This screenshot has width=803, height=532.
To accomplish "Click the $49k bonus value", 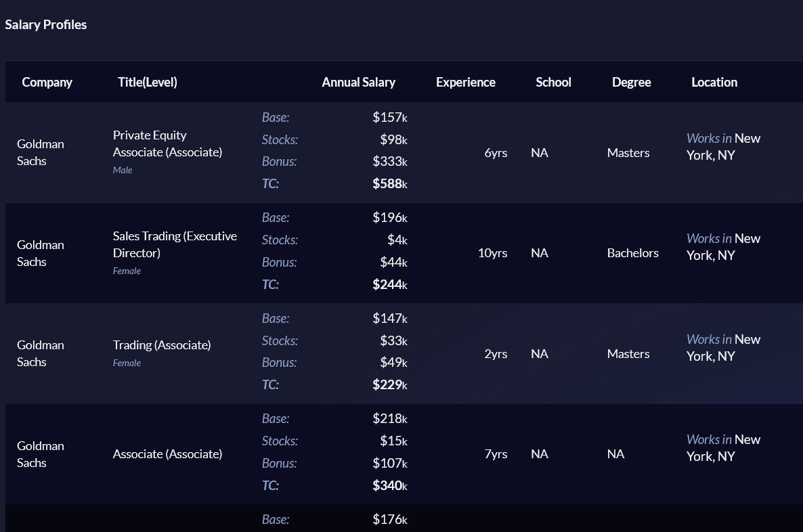I will coord(393,363).
